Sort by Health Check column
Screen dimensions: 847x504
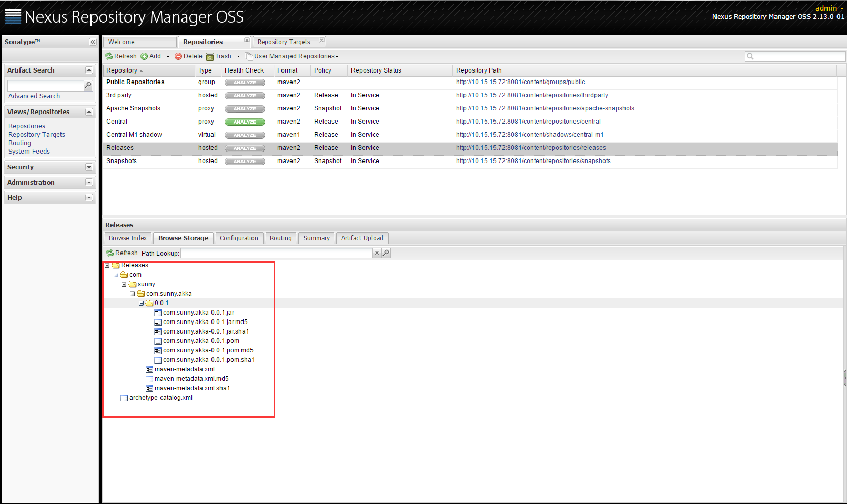click(x=247, y=70)
